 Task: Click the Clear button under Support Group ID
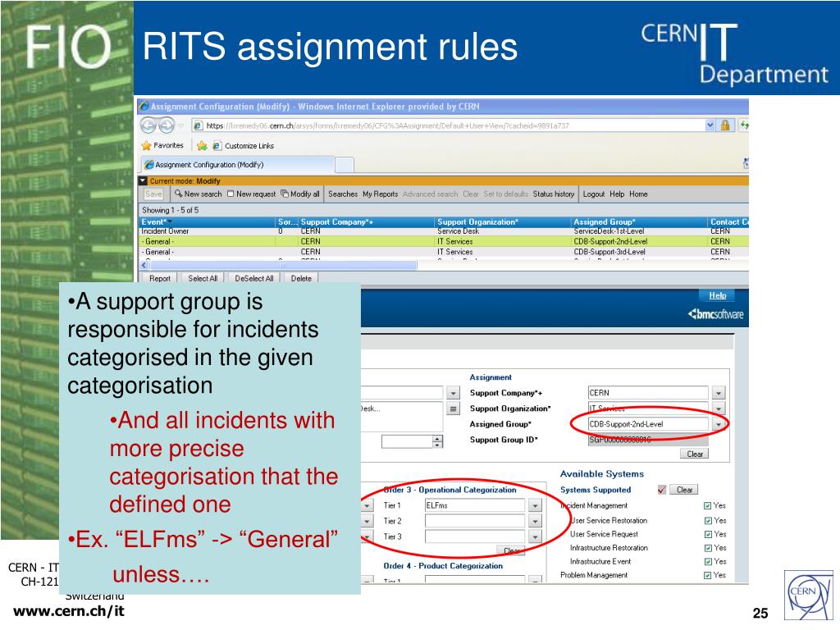click(694, 454)
